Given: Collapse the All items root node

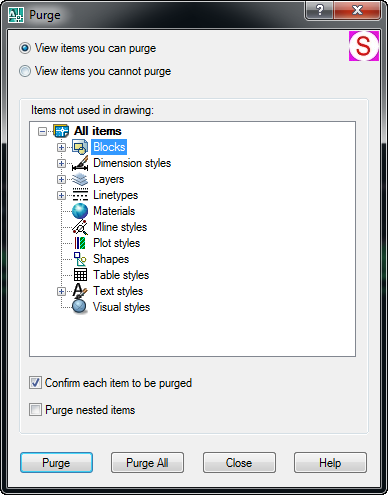Looking at the screenshot, I should pos(42,131).
